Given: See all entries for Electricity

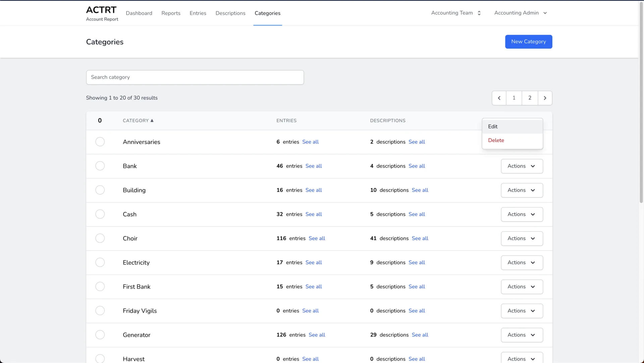Looking at the screenshot, I should point(314,262).
